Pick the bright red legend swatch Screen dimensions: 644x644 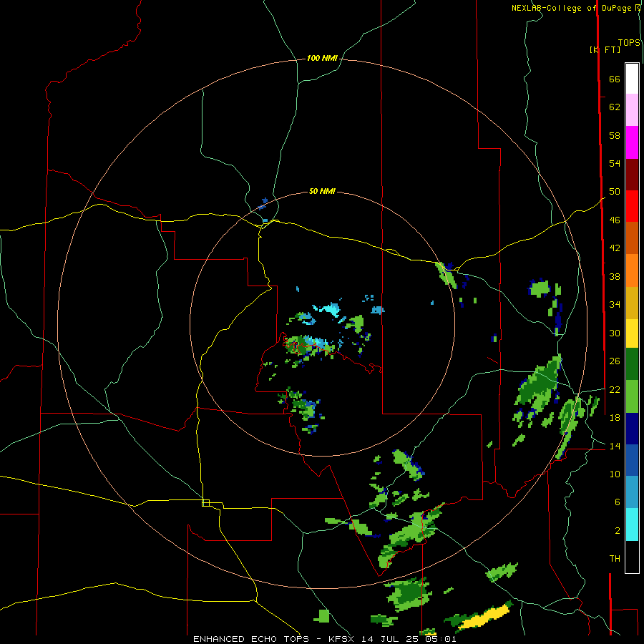pyautogui.click(x=632, y=206)
